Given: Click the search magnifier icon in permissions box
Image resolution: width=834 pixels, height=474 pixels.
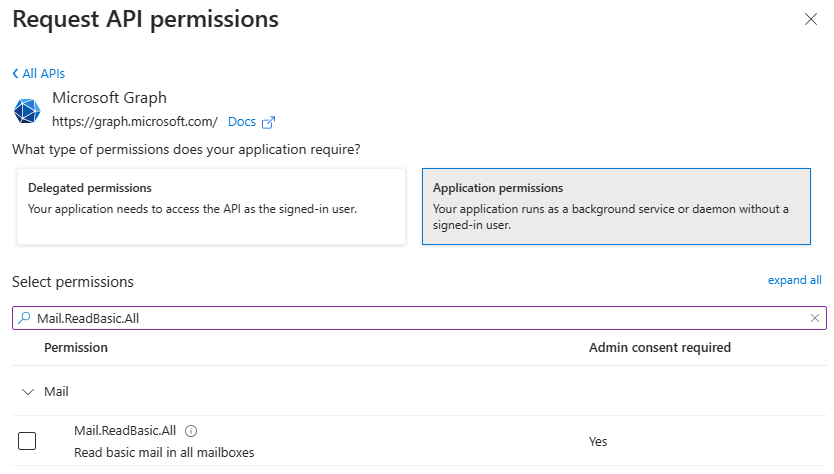Looking at the screenshot, I should click(24, 318).
